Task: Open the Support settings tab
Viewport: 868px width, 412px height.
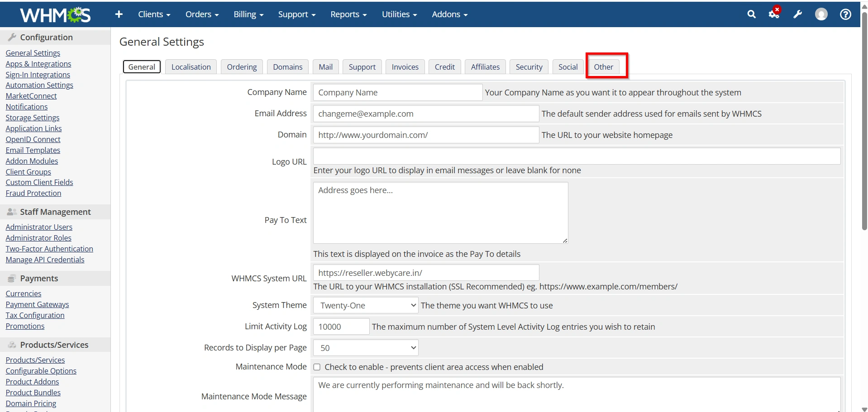Action: (362, 67)
